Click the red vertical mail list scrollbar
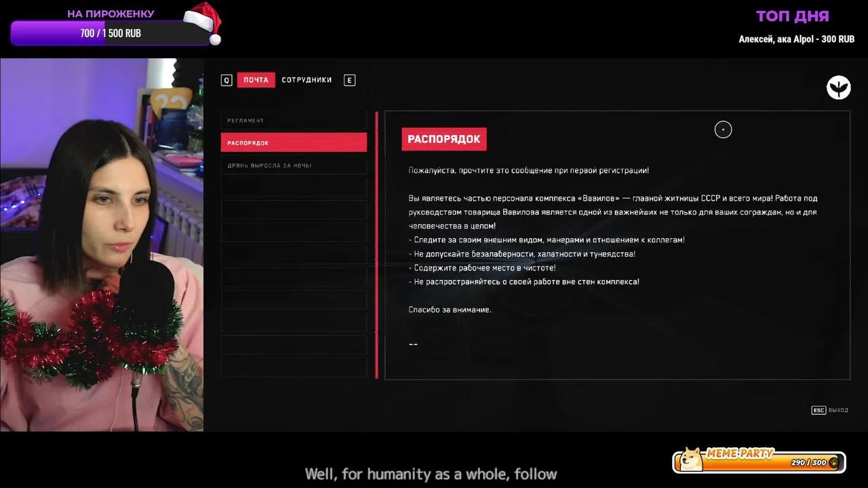This screenshot has width=868, height=488. [x=376, y=245]
